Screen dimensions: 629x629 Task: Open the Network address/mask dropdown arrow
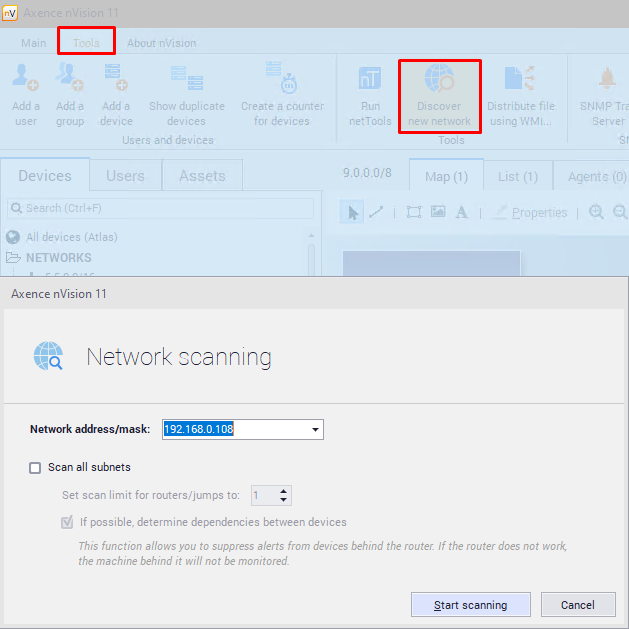(316, 430)
